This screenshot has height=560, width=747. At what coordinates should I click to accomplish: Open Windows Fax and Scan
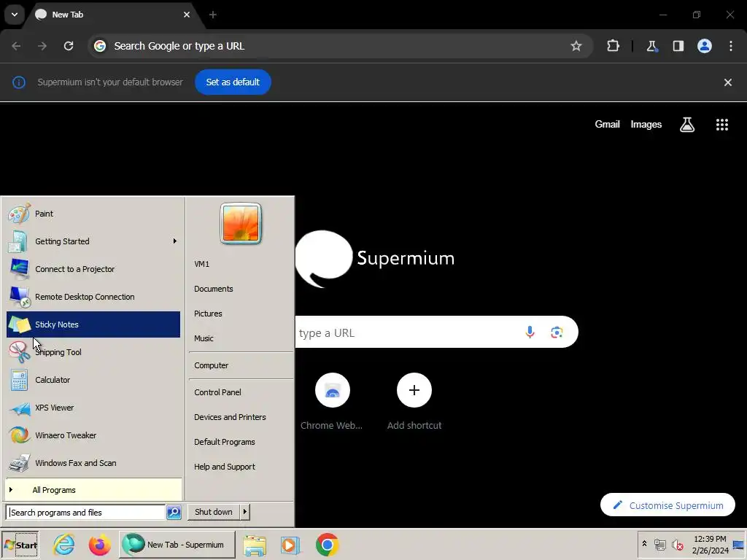(x=93, y=462)
